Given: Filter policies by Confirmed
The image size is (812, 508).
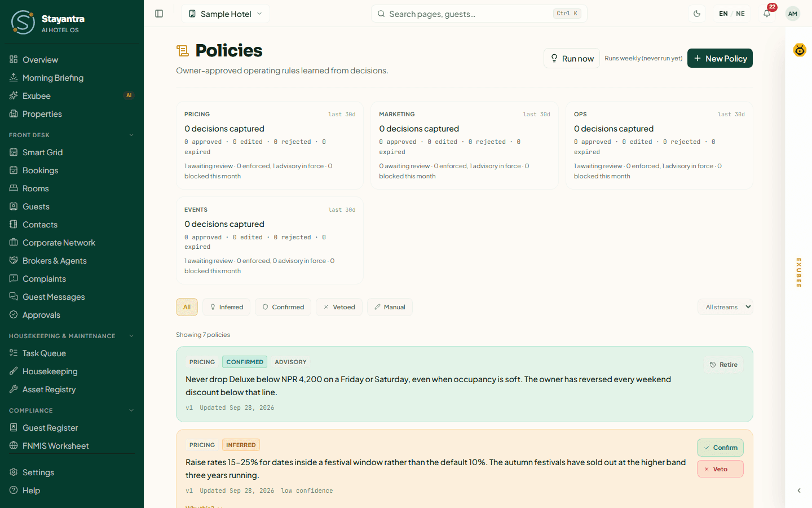Looking at the screenshot, I should pos(283,307).
